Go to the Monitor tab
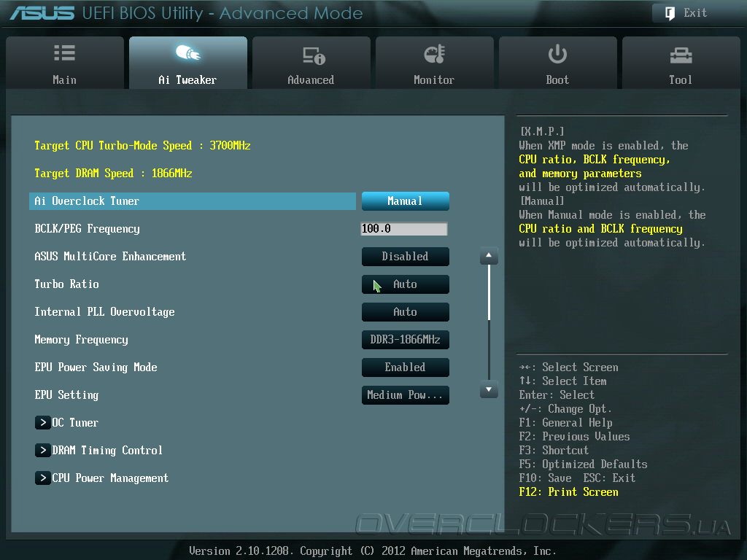Viewport: 747px width, 560px height. [435, 63]
